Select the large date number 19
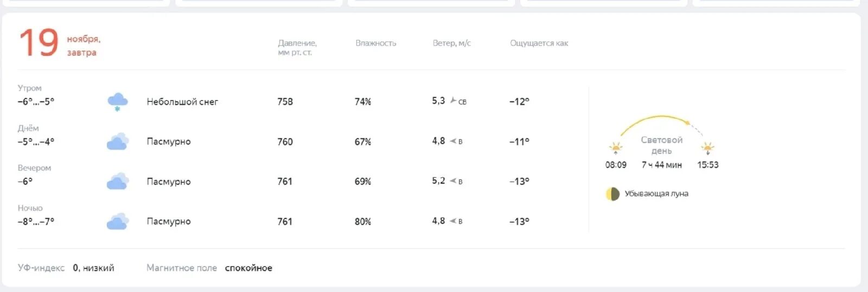 39,42
